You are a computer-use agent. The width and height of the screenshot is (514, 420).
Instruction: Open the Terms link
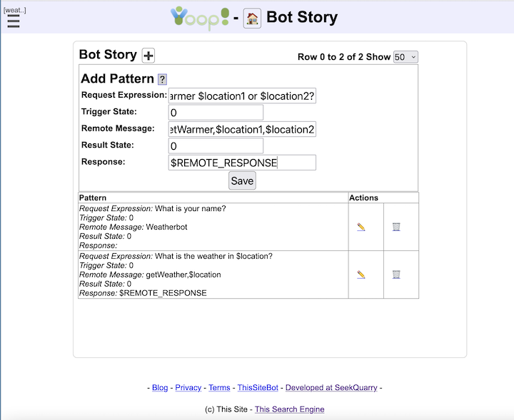click(x=219, y=388)
